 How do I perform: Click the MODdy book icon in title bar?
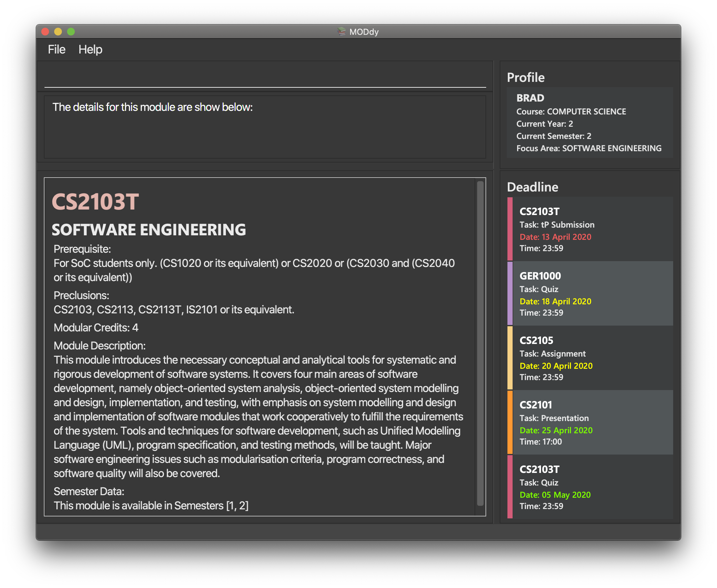click(341, 32)
